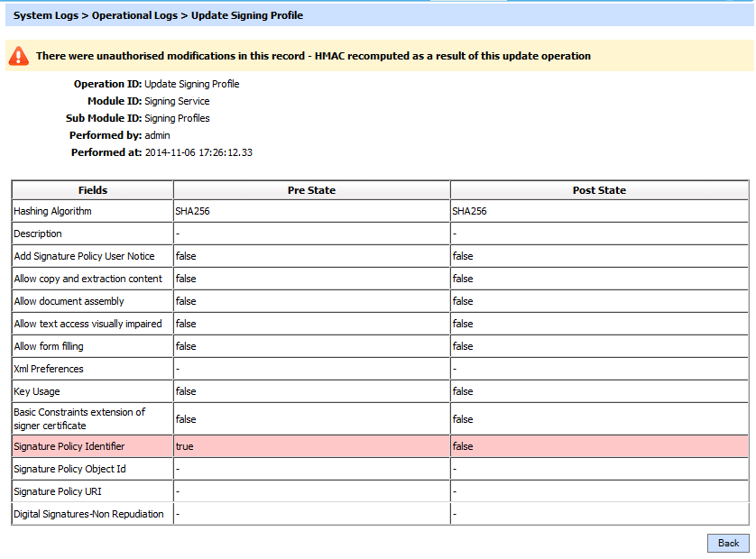Click the unauthorised modifications warning message
Screen dimensions: 756x559
click(313, 56)
